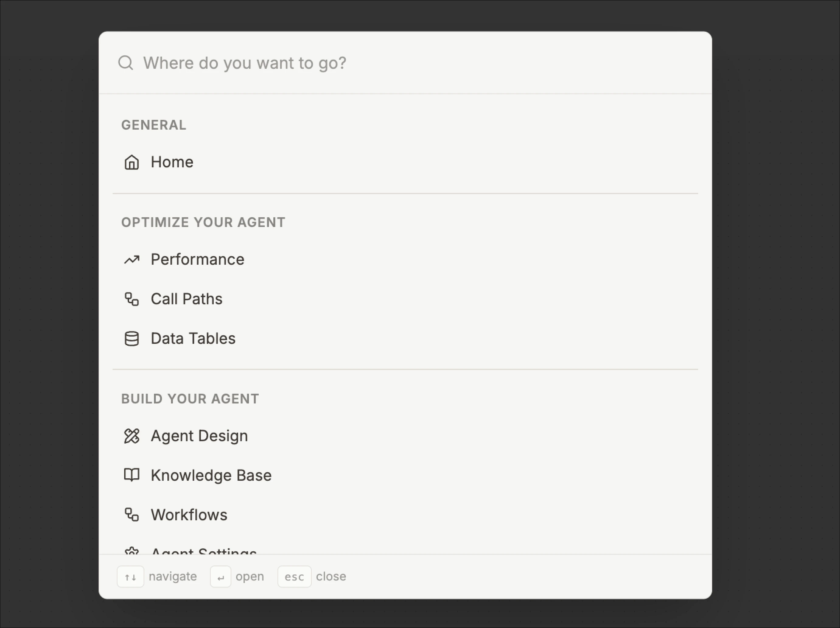The width and height of the screenshot is (840, 628).
Task: Click the Knowledge Base open-book icon
Action: 131,475
